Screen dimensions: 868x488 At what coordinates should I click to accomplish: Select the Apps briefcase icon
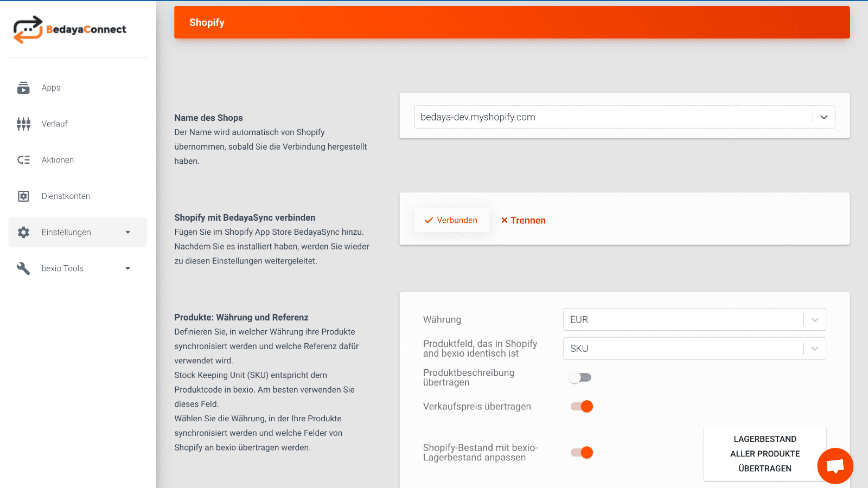(23, 87)
